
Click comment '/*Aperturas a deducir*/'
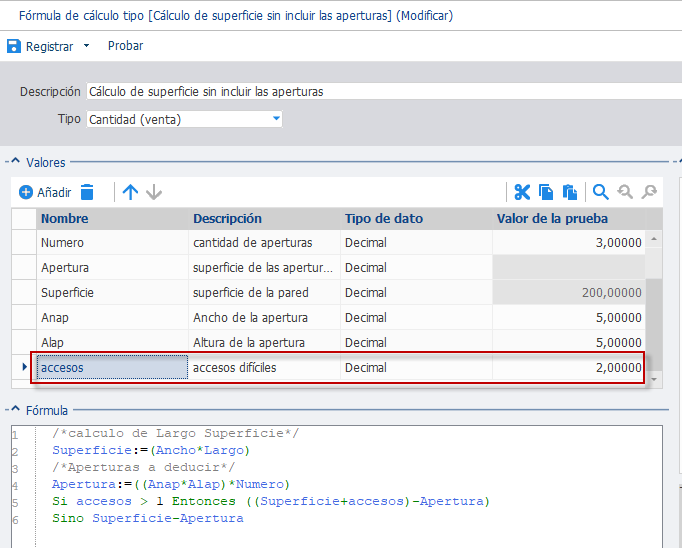144,467
